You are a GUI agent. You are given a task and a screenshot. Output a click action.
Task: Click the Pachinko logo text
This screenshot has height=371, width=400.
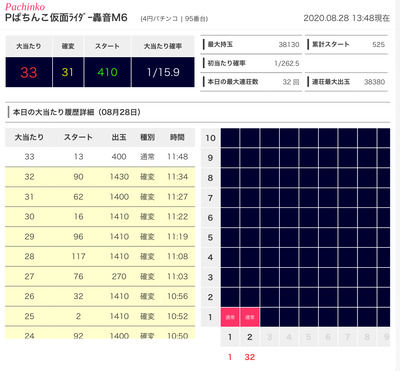pyautogui.click(x=25, y=6)
